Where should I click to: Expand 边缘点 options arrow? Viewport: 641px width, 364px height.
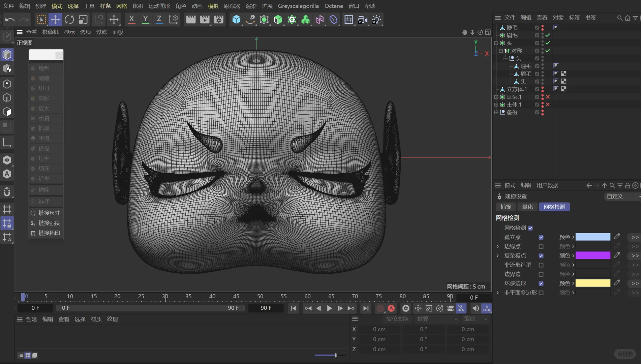click(x=498, y=246)
